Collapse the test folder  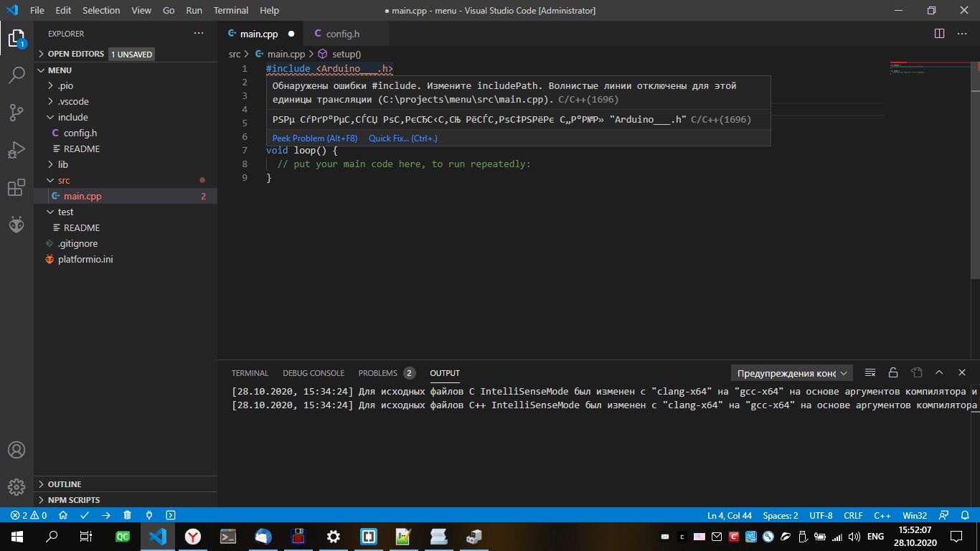(x=126, y=212)
